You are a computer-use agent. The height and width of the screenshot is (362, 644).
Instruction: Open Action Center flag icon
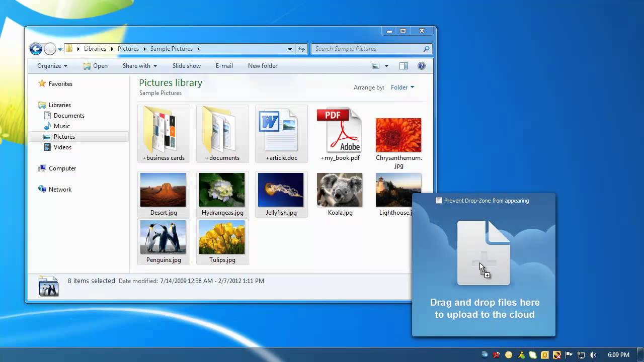click(569, 354)
